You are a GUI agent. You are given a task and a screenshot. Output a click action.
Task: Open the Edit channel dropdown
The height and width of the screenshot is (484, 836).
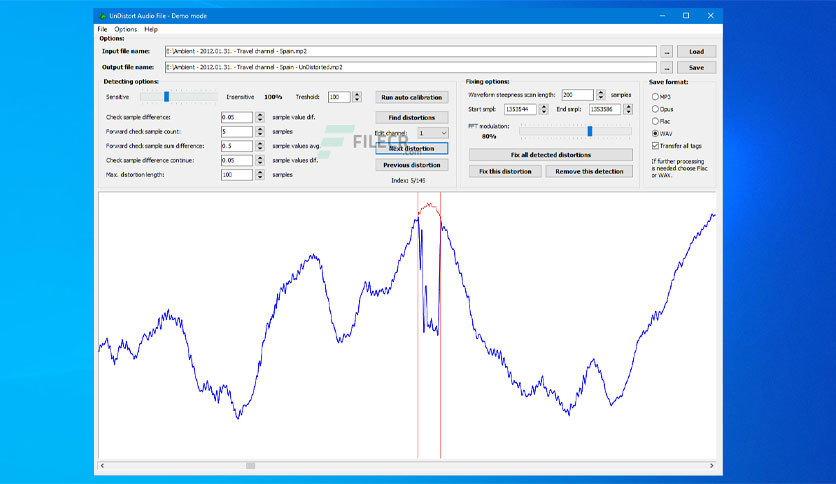(432, 133)
